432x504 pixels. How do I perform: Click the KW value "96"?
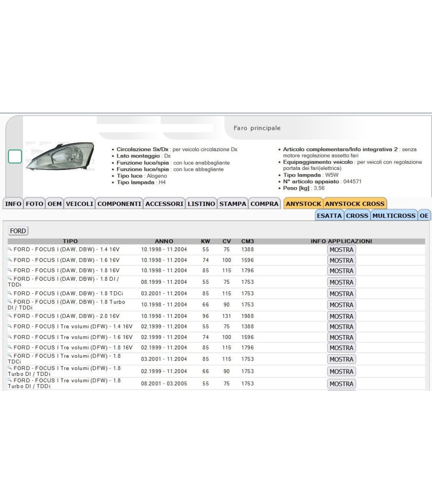click(x=206, y=316)
